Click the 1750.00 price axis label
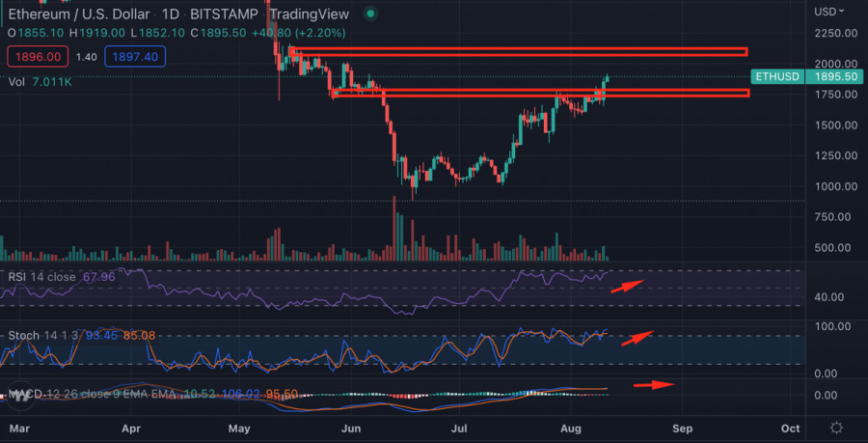 pyautogui.click(x=836, y=95)
